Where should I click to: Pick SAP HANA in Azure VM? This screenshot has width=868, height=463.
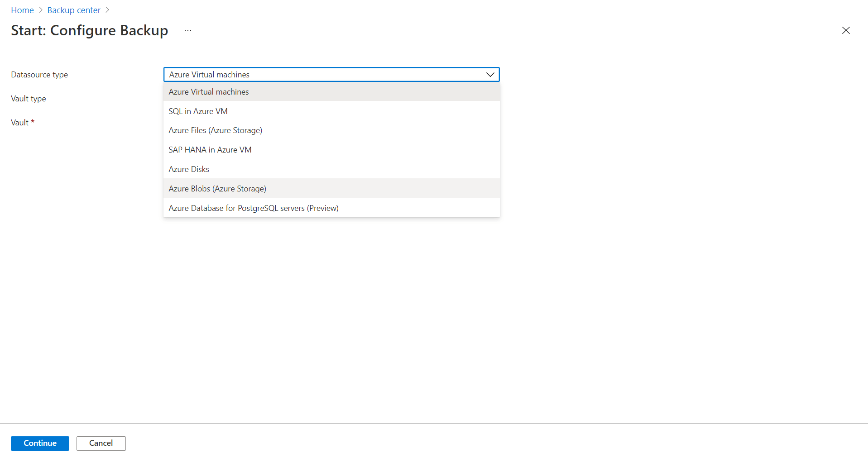[210, 150]
